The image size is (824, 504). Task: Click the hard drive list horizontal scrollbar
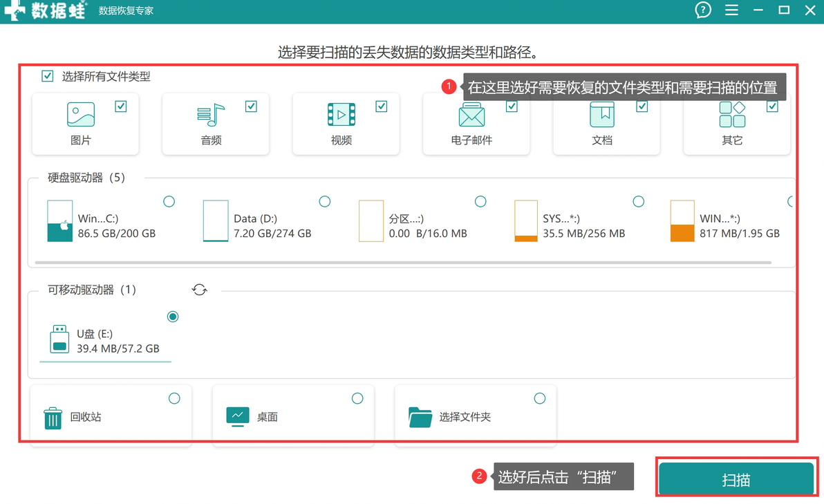pos(403,262)
